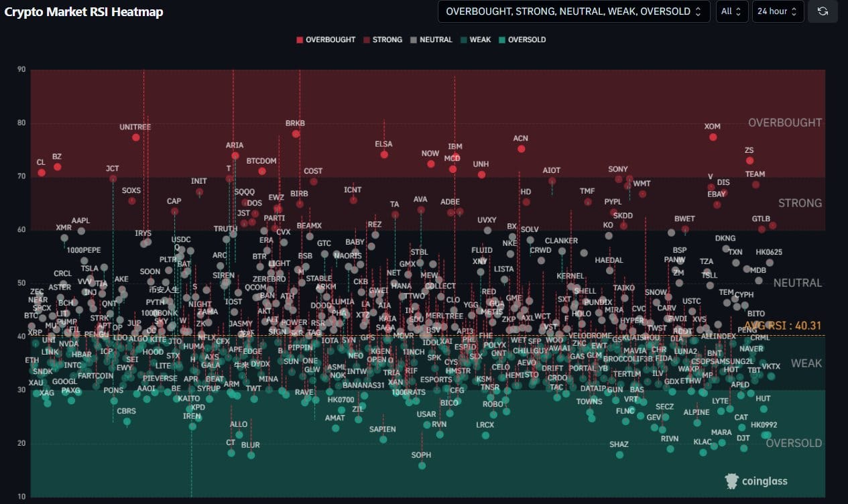Refresh the RSI heatmap data
Screen dimensions: 848x504
(x=823, y=11)
